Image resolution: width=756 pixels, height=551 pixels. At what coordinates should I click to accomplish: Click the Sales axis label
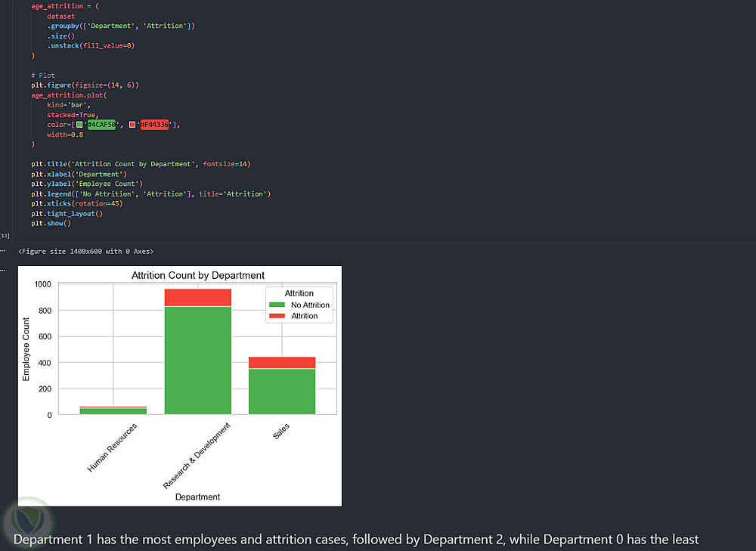(281, 431)
